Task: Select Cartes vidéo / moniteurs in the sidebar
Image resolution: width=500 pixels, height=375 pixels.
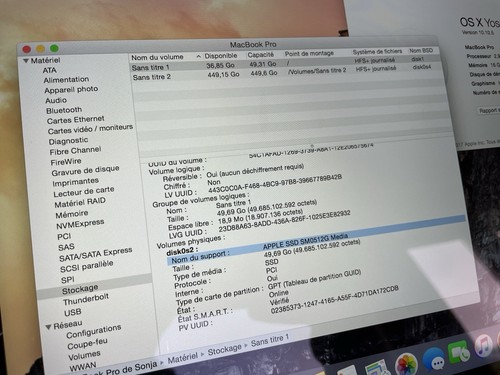Action: (90, 129)
